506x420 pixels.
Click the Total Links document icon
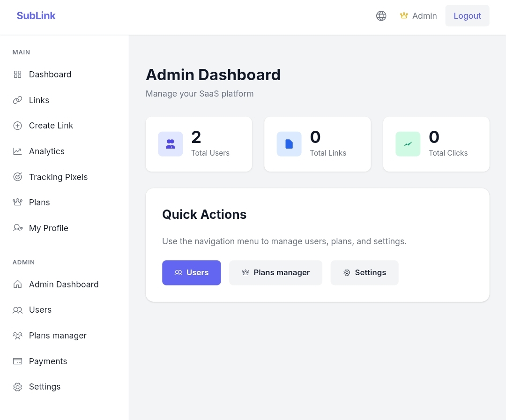point(289,144)
